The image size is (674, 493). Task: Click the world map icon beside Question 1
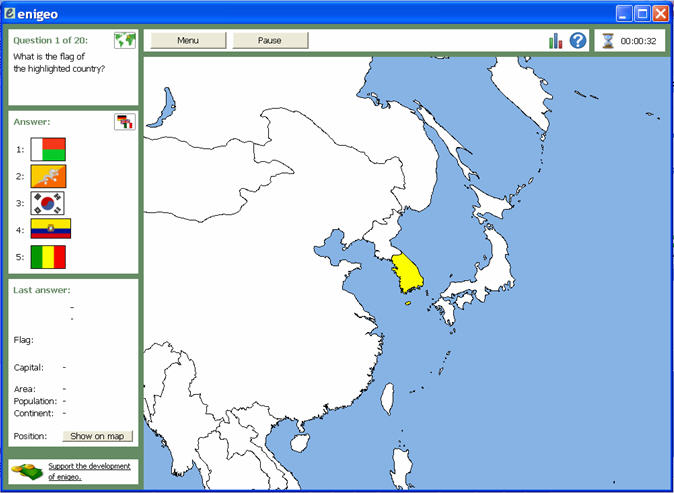(125, 40)
